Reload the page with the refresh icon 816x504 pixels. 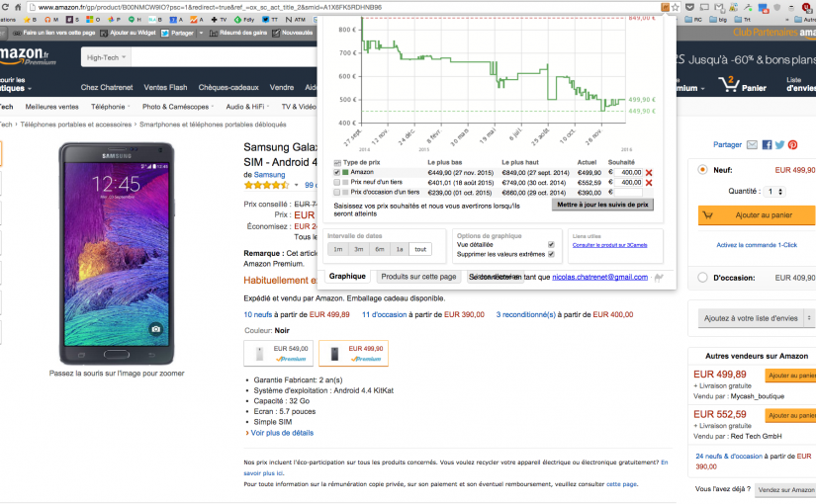[5, 7]
